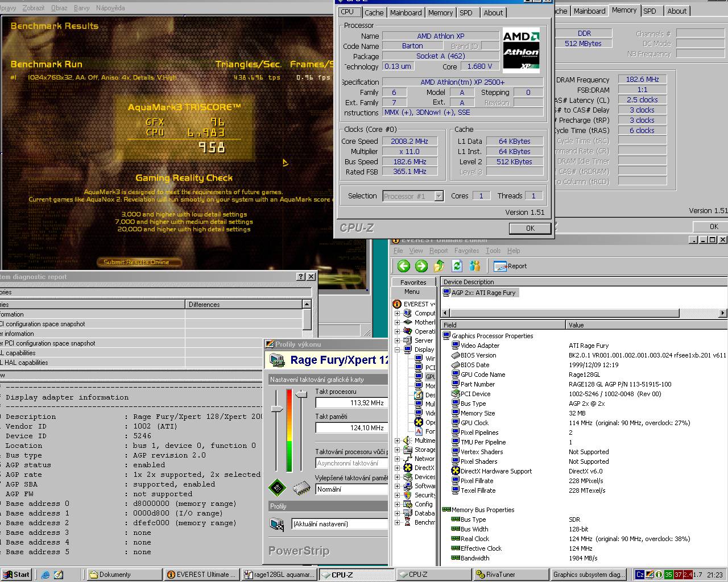The image size is (728, 582).
Task: Switch to the Memory tab in front CPU-Z
Action: click(440, 13)
